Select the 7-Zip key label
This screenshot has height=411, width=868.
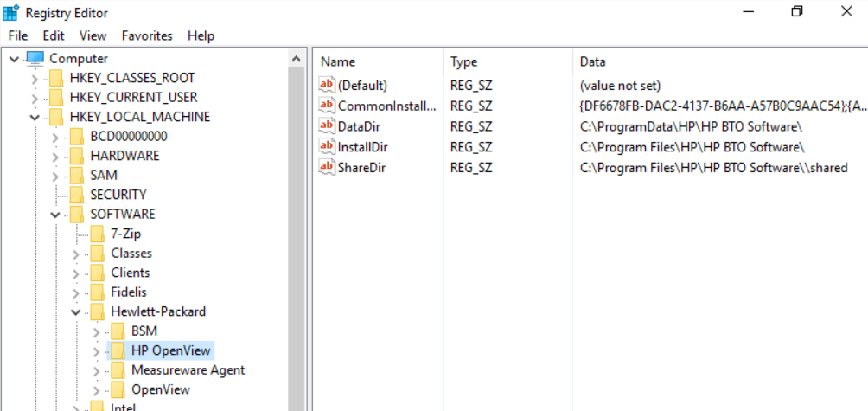(126, 234)
